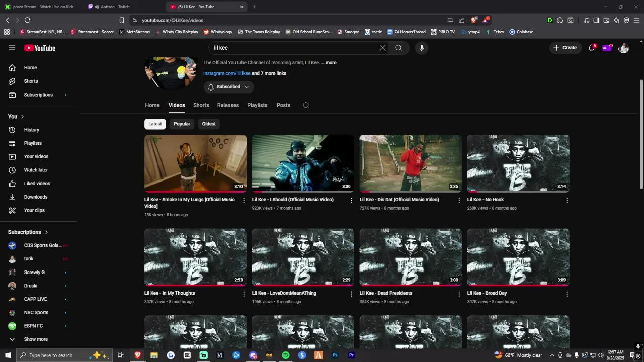Expand the Subscriptions section chevron
644x362 pixels.
[x=46, y=232]
